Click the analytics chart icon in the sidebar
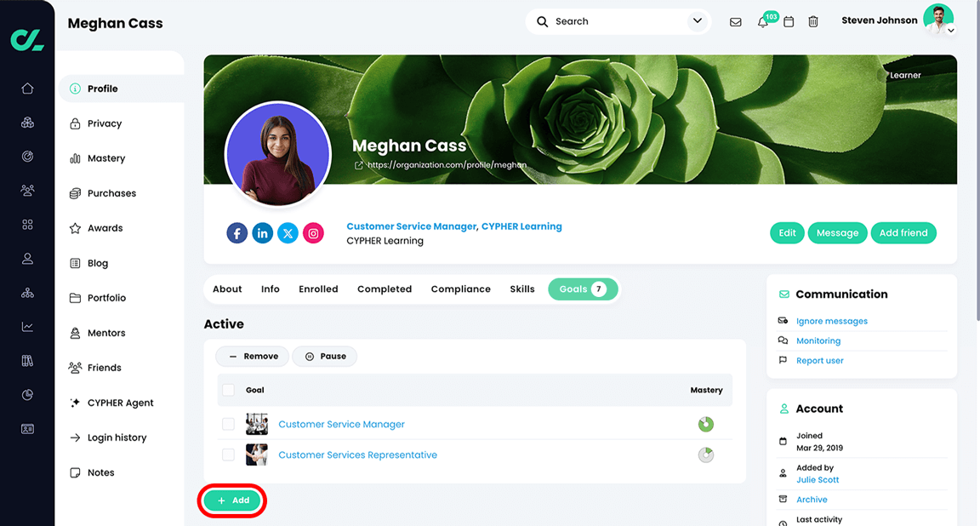This screenshot has width=980, height=526. (27, 326)
